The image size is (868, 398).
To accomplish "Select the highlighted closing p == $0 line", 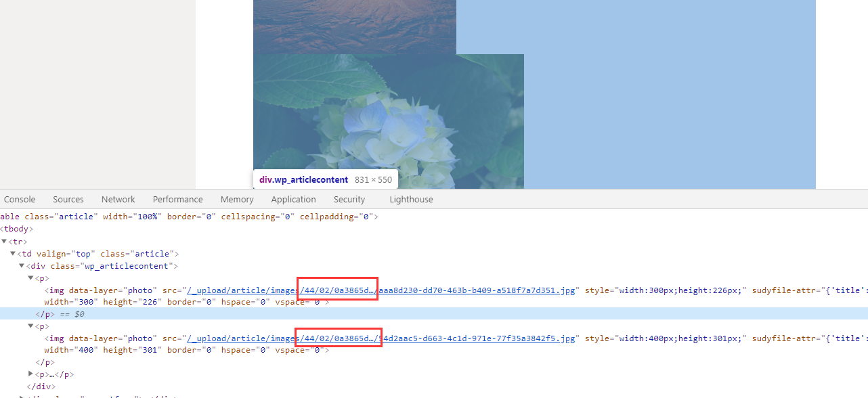I will coord(60,314).
